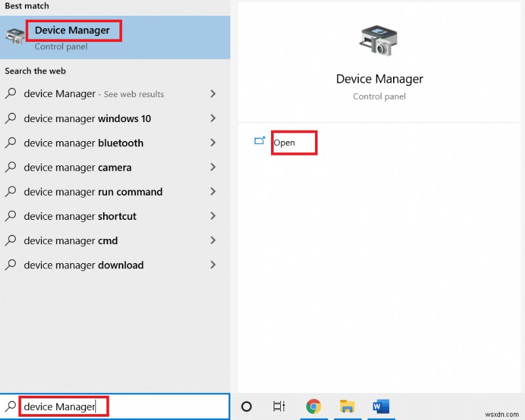Click the large Device Manager preview icon

point(379,41)
